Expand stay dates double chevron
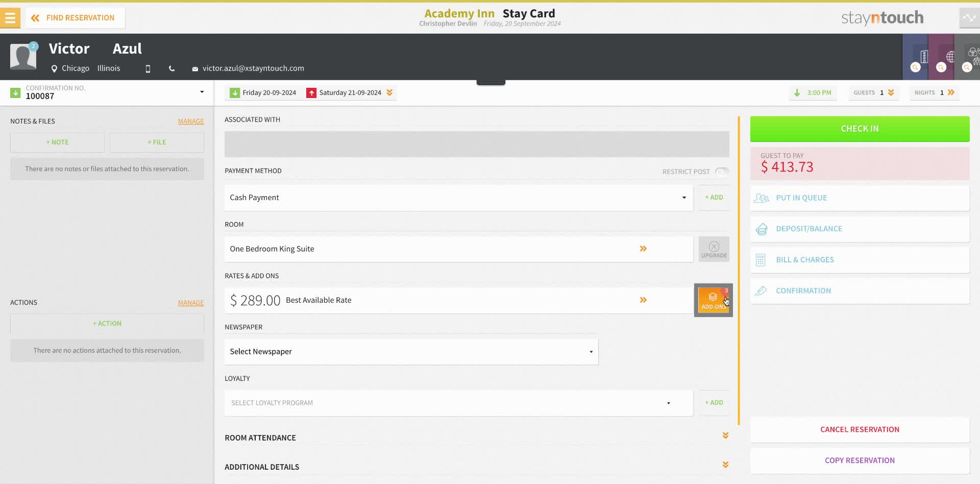This screenshot has width=980, height=484. click(389, 92)
